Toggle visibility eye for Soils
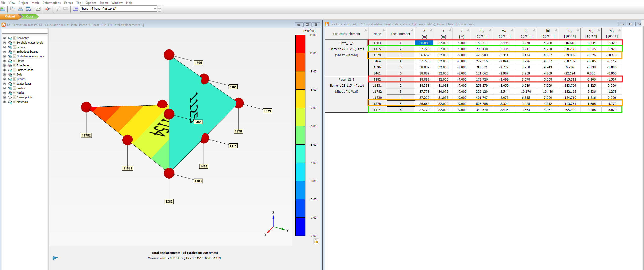The height and width of the screenshot is (270, 644). pos(10,74)
